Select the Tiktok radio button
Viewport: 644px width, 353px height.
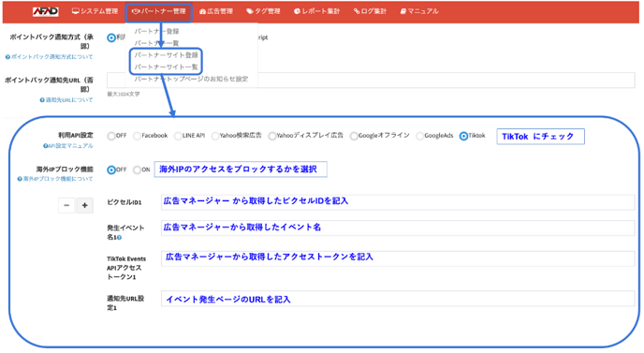(463, 136)
